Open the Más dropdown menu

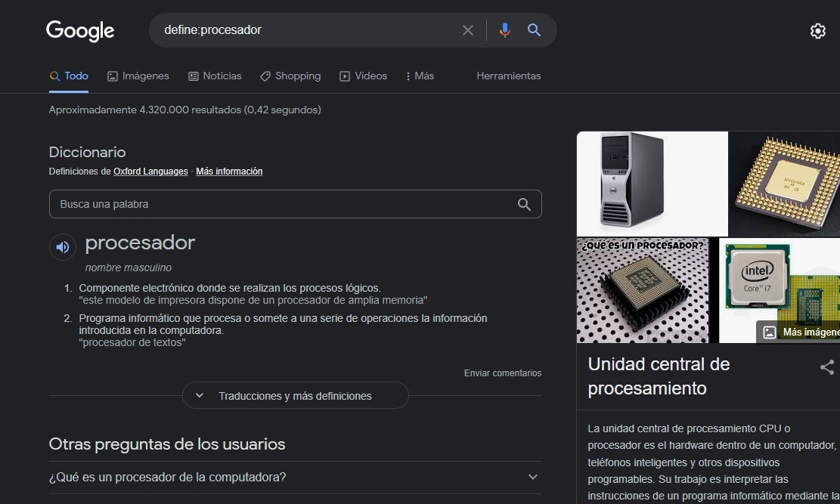click(420, 76)
